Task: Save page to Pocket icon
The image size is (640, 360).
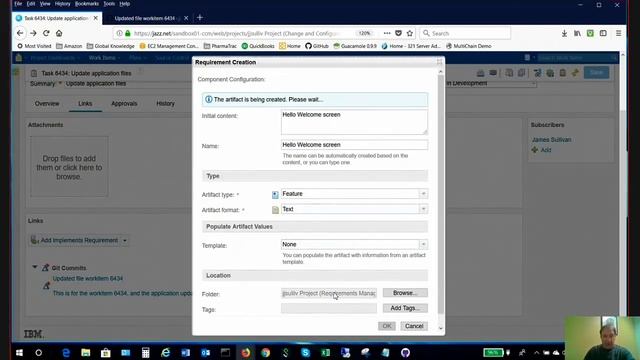Action: tap(398, 33)
